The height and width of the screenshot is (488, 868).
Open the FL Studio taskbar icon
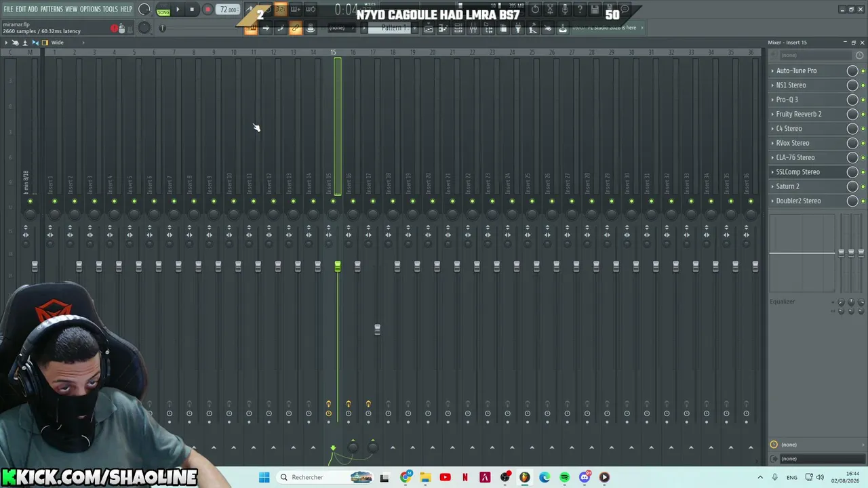tap(524, 477)
